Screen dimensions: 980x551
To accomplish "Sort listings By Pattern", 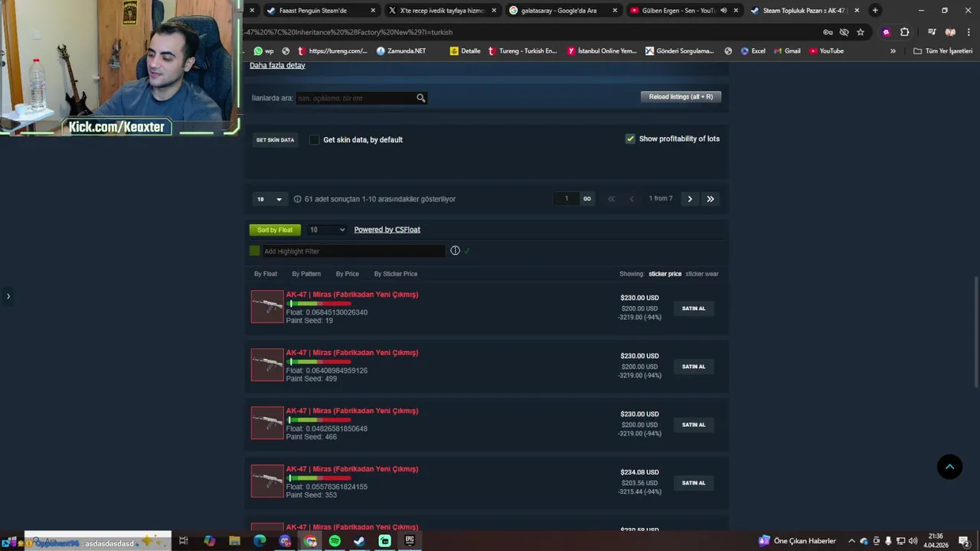I will coord(306,274).
